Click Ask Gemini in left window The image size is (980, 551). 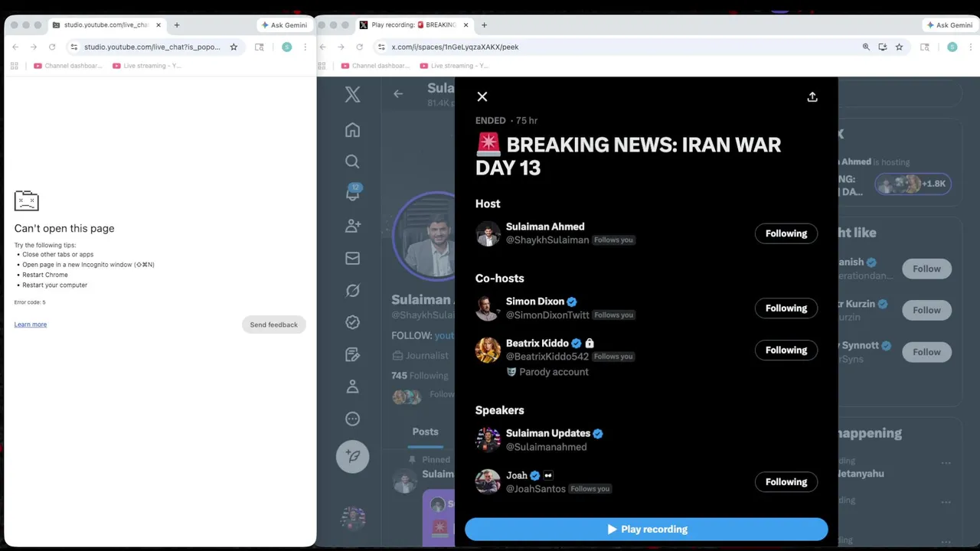[284, 25]
